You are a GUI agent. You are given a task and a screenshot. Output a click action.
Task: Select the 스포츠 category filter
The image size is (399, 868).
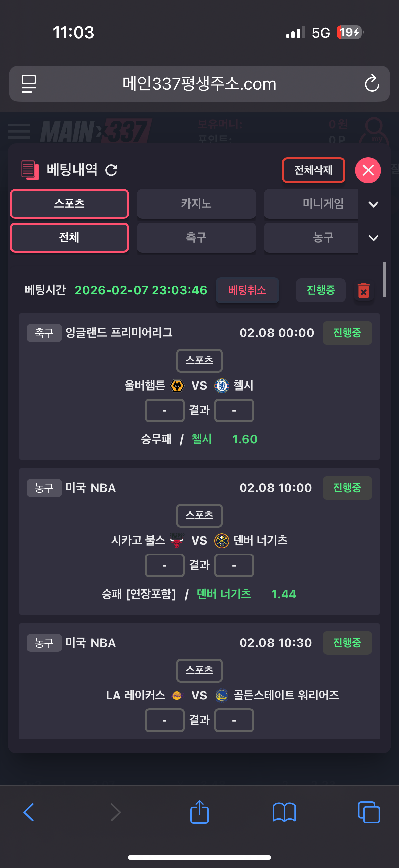(x=69, y=204)
